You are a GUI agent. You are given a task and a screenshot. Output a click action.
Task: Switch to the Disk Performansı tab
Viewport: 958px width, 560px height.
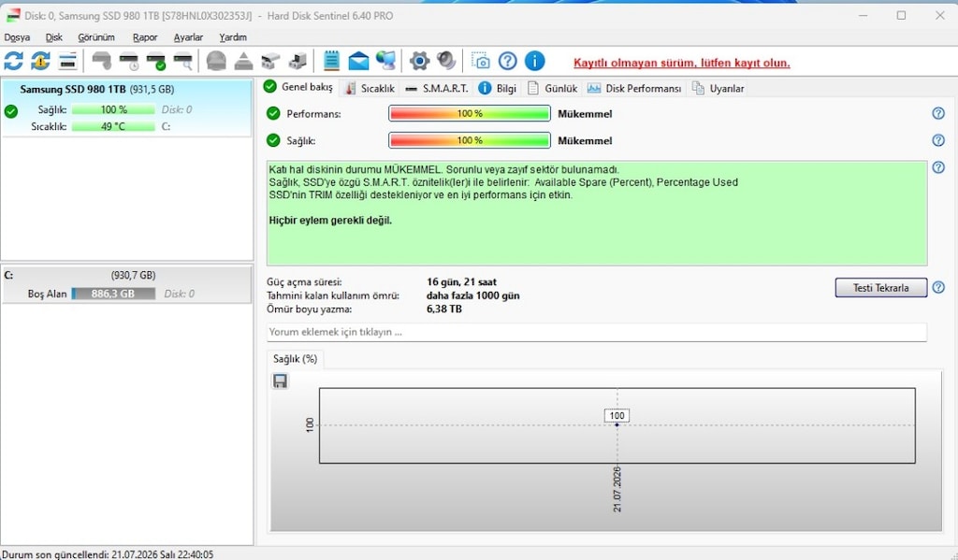(x=634, y=89)
